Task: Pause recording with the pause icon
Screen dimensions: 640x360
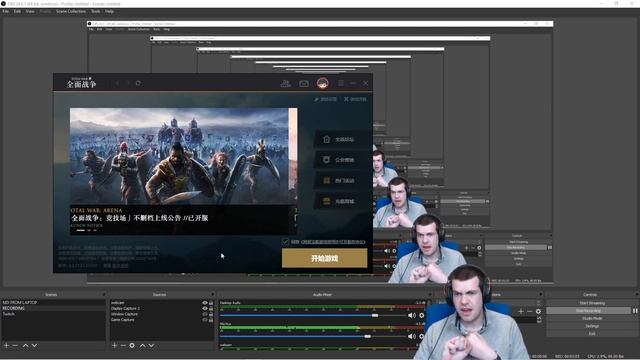Action: [x=635, y=311]
